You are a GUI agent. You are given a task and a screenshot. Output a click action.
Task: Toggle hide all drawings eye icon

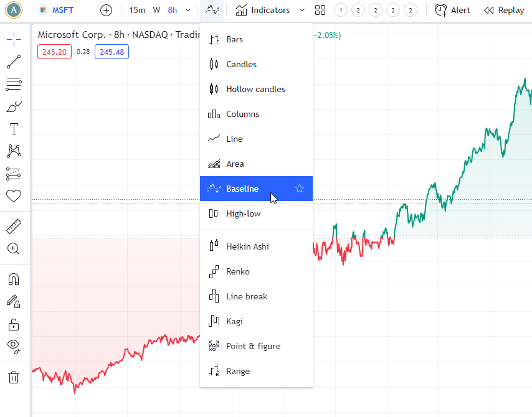coord(14,346)
